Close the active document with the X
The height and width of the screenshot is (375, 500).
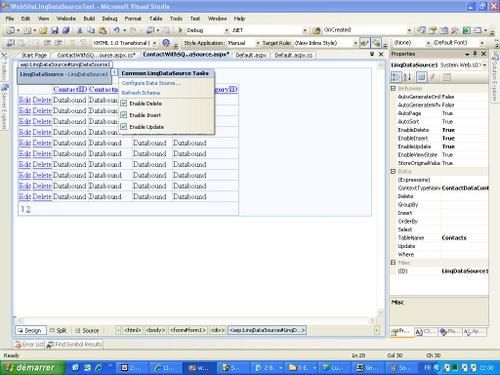tap(381, 54)
